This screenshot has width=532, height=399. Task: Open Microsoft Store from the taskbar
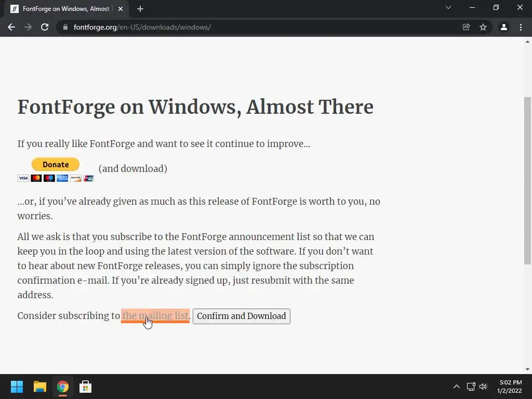click(x=85, y=387)
